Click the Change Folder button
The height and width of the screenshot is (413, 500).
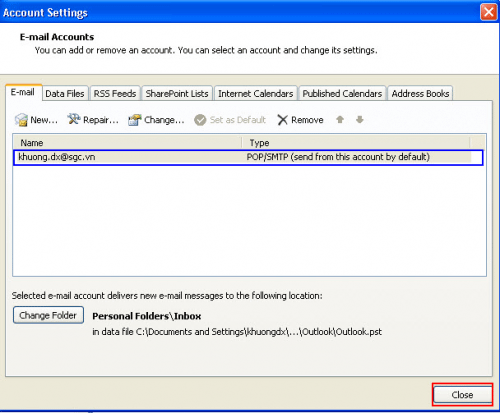click(x=48, y=315)
